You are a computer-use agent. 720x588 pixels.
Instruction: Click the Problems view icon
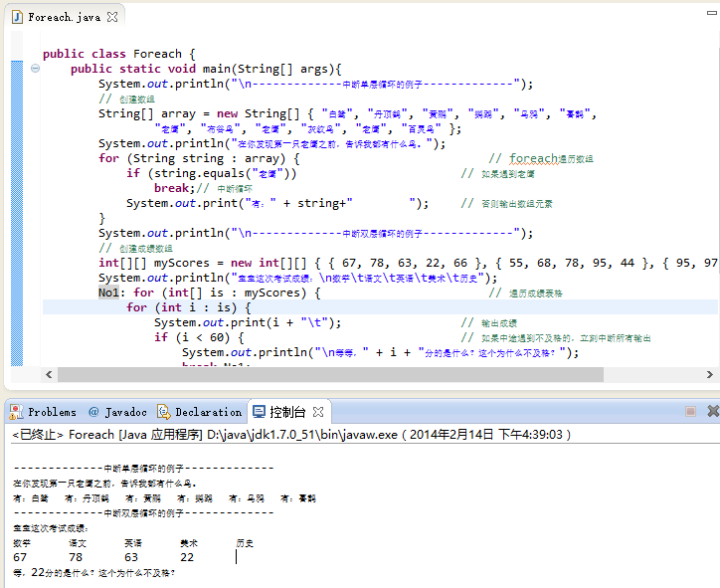coord(17,412)
